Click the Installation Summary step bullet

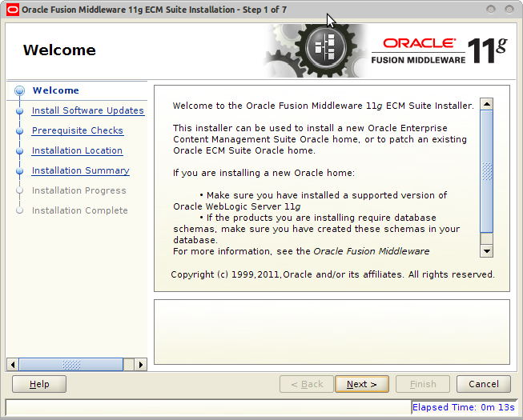[x=20, y=170]
